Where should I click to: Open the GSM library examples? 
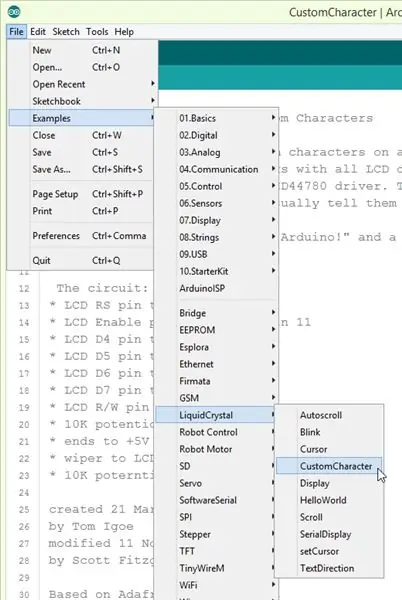tap(216, 398)
